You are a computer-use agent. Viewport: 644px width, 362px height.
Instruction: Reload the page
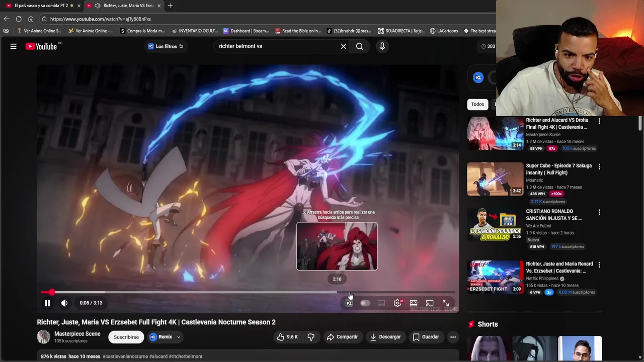[x=19, y=19]
